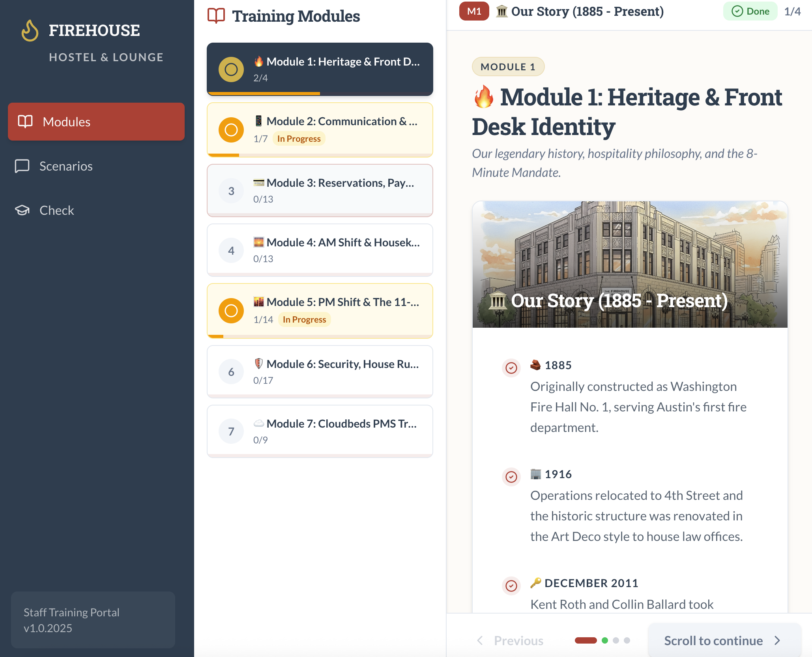Toggle the December 2011 timeline checkmark
This screenshot has height=657, width=812.
click(511, 586)
